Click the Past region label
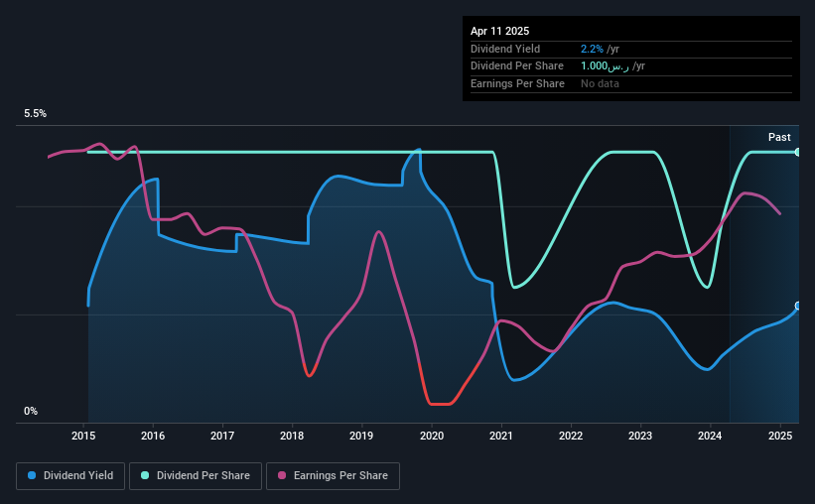 [x=779, y=137]
